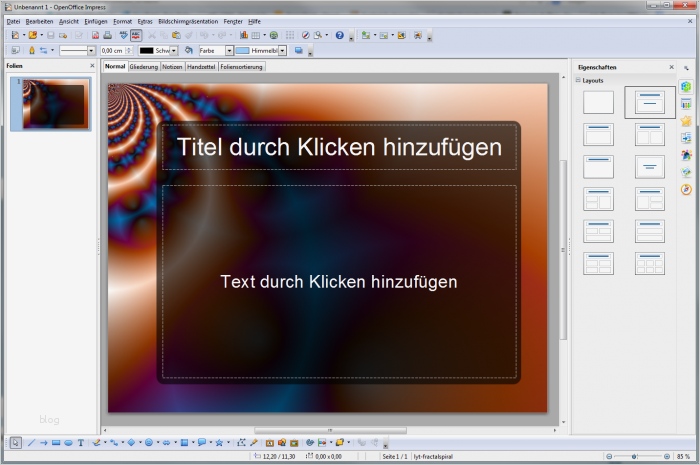
Task: Select the Curve drawing tool
Action: point(96,443)
